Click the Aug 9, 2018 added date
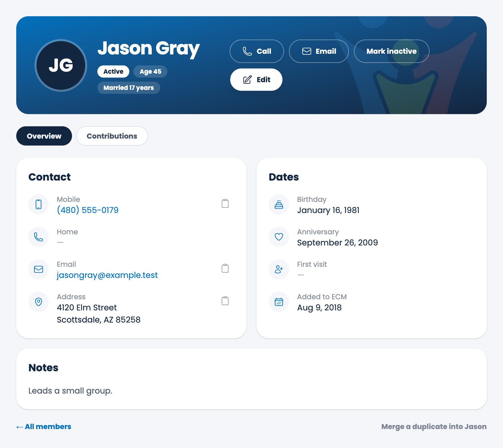Screen dimensions: 503x448 pyautogui.click(x=319, y=307)
